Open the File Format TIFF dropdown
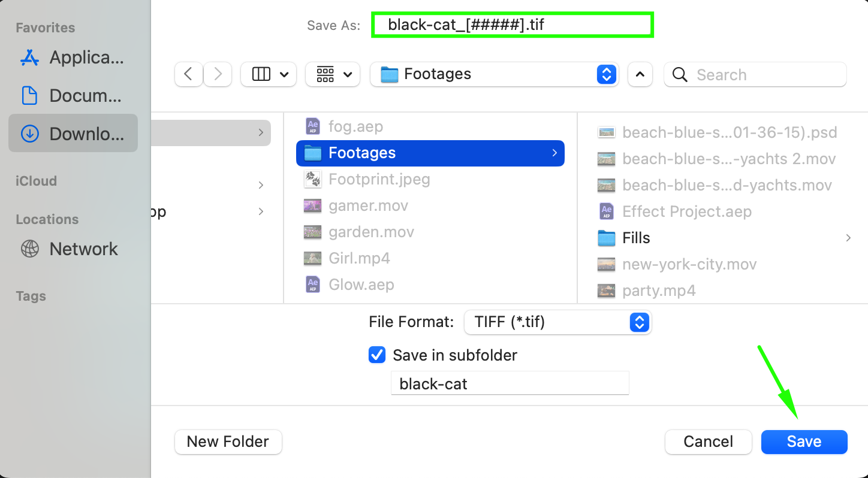 coord(557,322)
